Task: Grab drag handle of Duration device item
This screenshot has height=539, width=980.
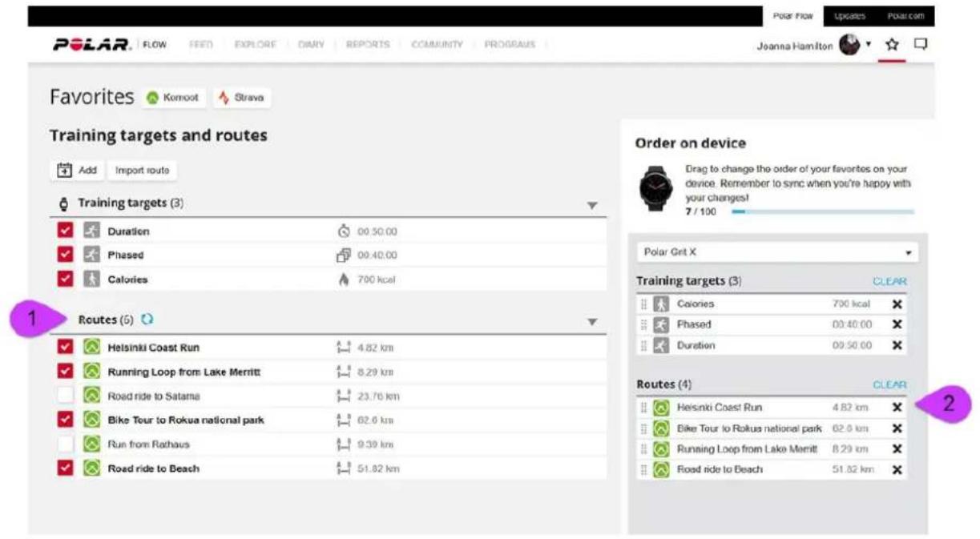Action: 643,346
